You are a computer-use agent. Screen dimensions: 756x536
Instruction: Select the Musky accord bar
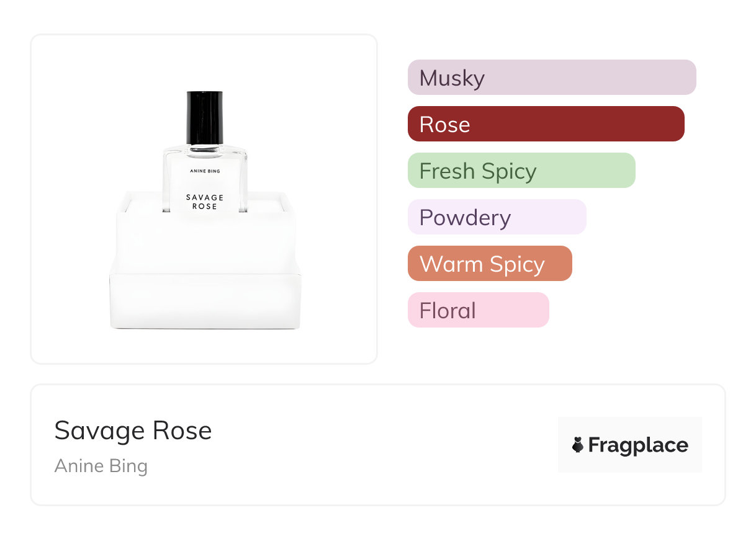tap(551, 78)
